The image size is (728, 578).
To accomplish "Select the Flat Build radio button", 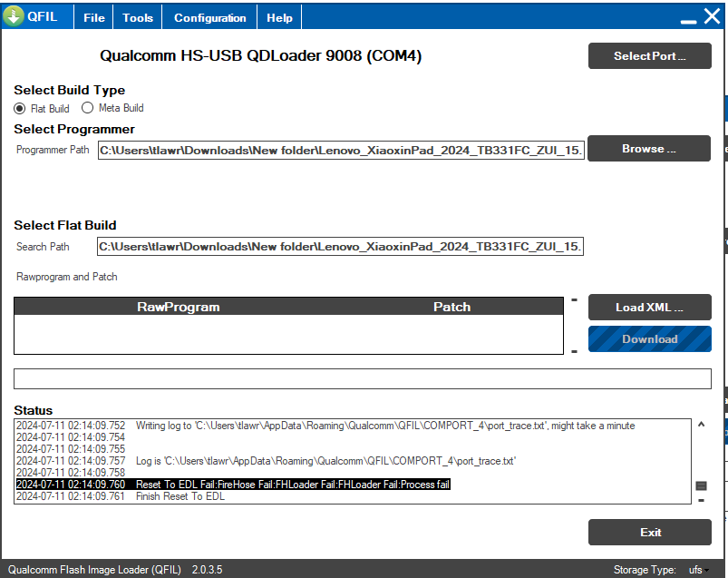I will pyautogui.click(x=20, y=109).
